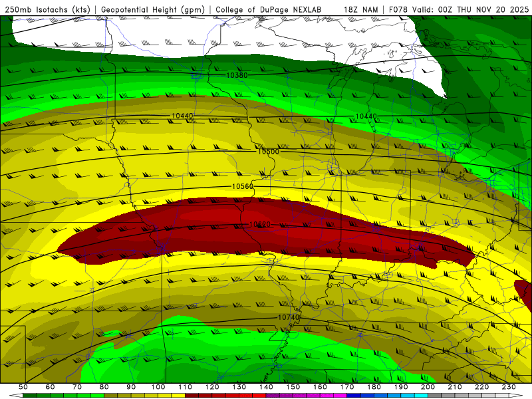Click the 50 kts color scale label

point(23,387)
